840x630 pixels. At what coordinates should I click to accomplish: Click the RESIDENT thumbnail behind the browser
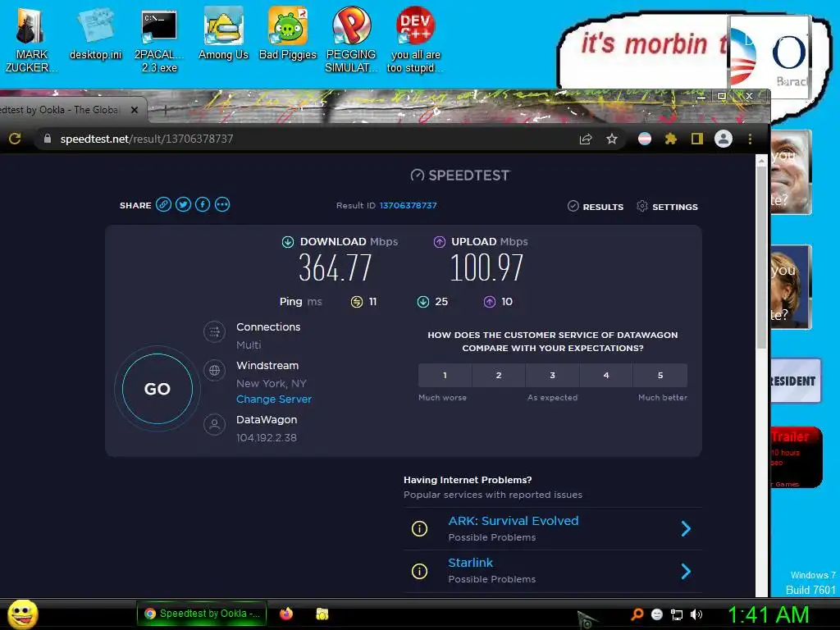click(x=796, y=381)
